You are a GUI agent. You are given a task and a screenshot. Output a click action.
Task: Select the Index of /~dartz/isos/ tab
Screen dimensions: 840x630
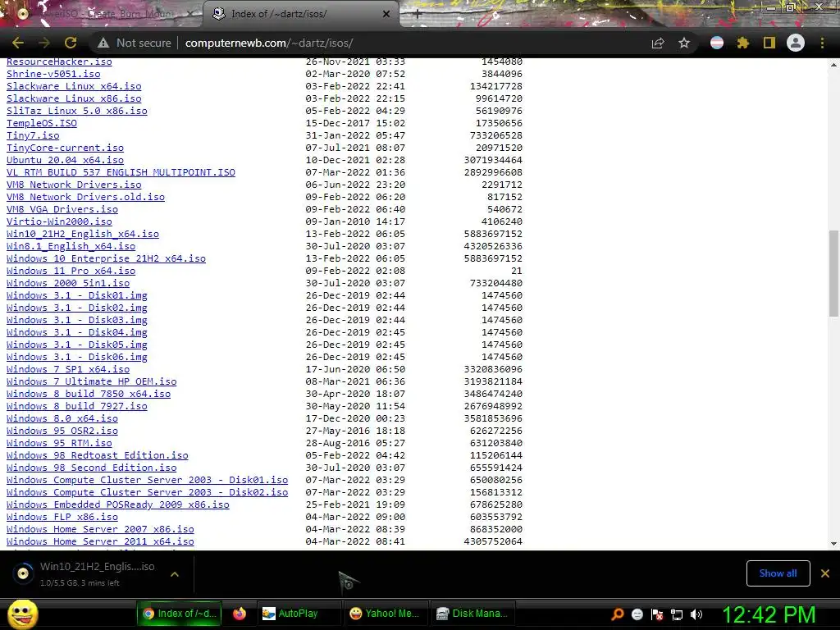(x=300, y=14)
